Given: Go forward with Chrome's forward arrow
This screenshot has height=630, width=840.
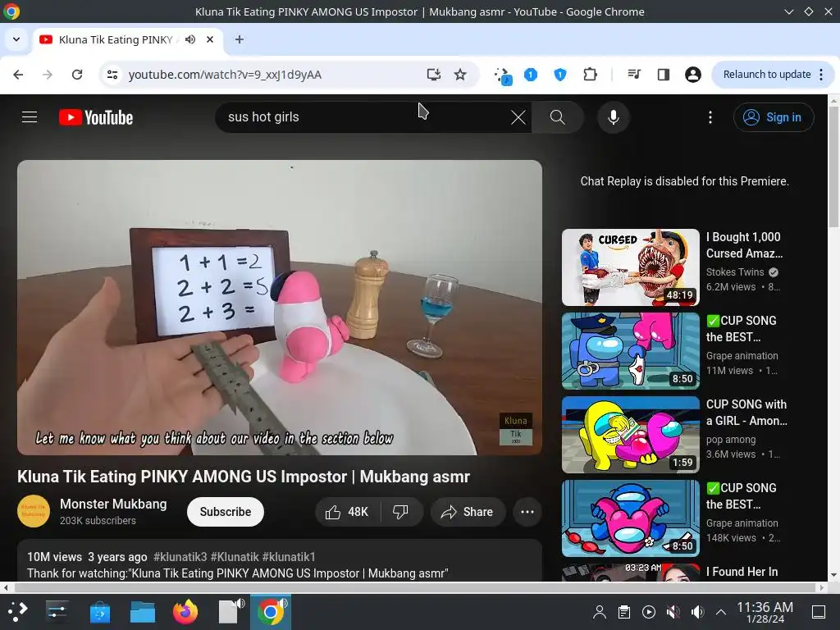Looking at the screenshot, I should [x=47, y=75].
